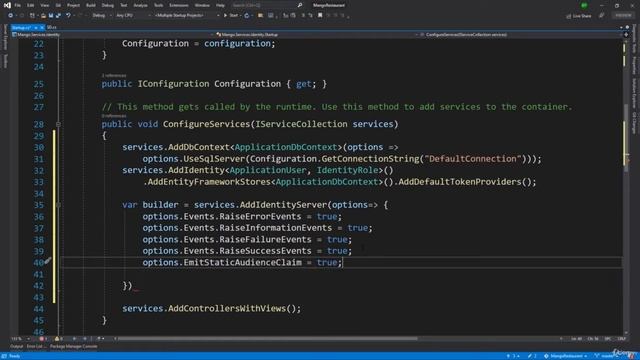Click the Visual Studio logo icon
Viewport: 640px width, 360px height.
coord(7,5)
